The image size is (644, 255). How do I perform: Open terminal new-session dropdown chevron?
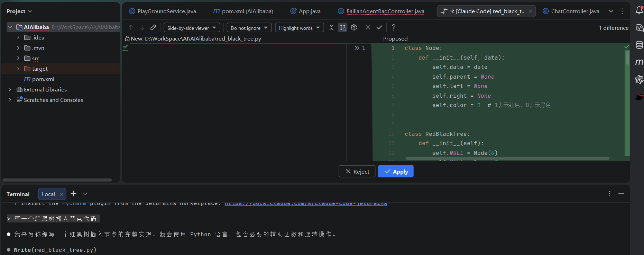point(85,194)
